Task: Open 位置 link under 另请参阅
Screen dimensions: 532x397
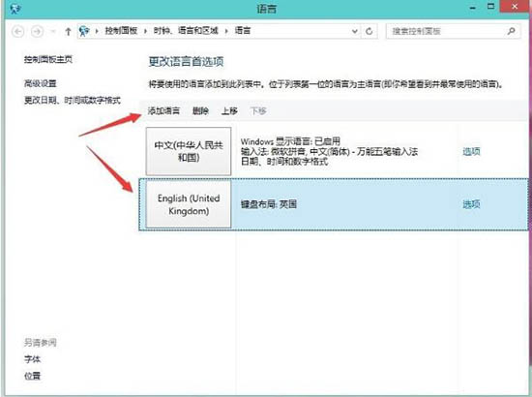Action: (32, 376)
